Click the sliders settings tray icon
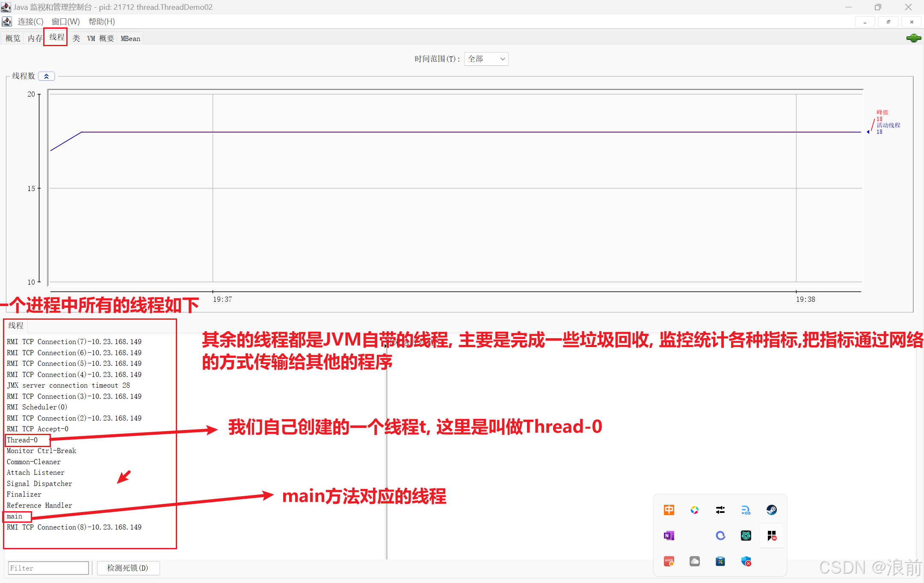Viewport: 924px width, 583px height. tap(720, 510)
